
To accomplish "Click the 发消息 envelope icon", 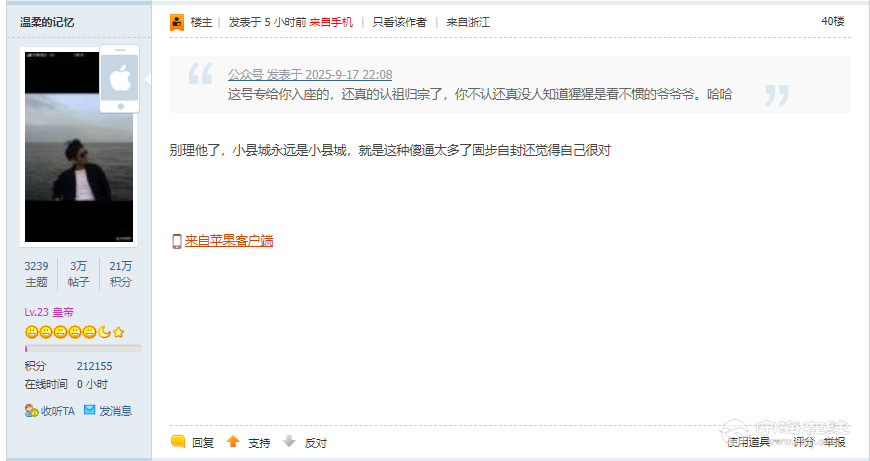I will [89, 410].
